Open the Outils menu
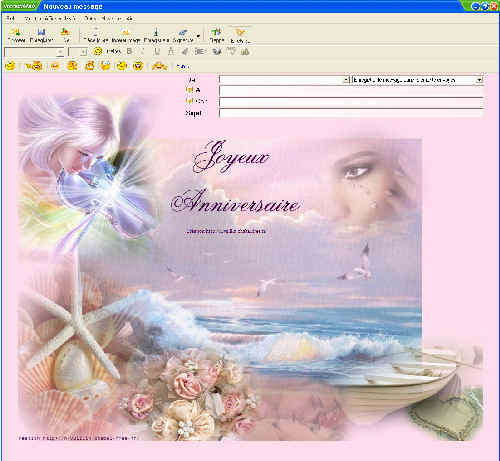 click(x=90, y=18)
